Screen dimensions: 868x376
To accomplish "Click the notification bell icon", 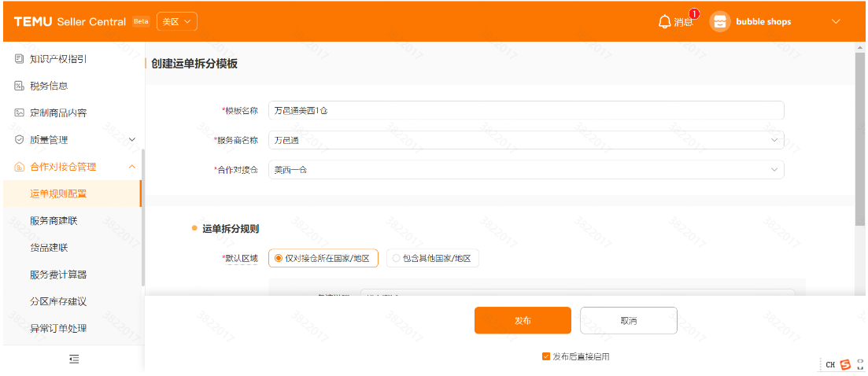I will tap(664, 21).
